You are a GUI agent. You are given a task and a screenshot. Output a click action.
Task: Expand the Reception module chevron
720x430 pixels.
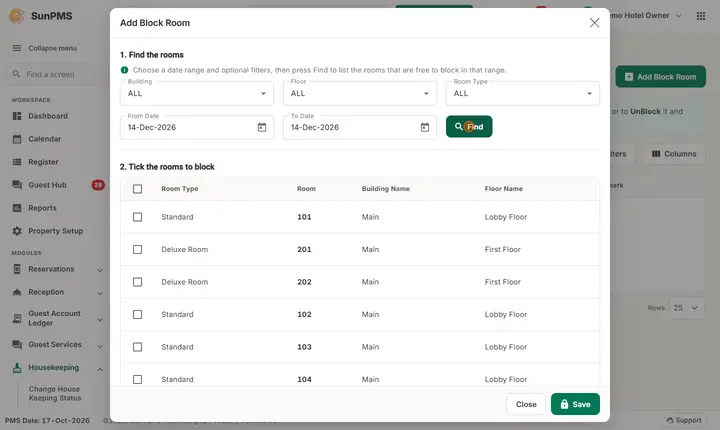point(100,293)
